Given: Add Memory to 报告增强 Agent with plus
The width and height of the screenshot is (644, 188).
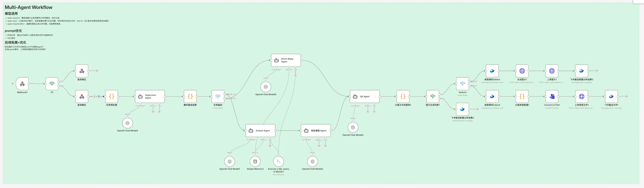Looking at the screenshot, I should point(319,146).
